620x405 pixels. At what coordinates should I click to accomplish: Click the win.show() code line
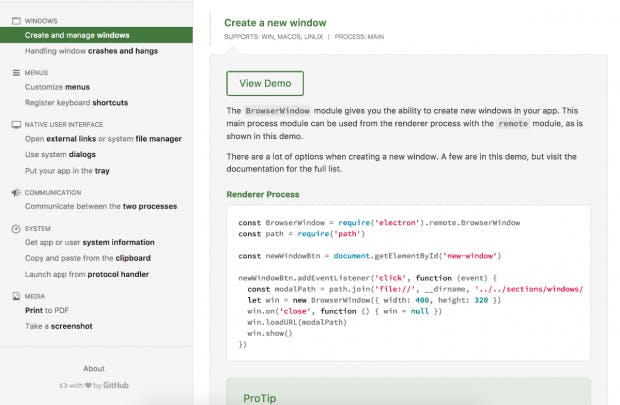pyautogui.click(x=270, y=333)
